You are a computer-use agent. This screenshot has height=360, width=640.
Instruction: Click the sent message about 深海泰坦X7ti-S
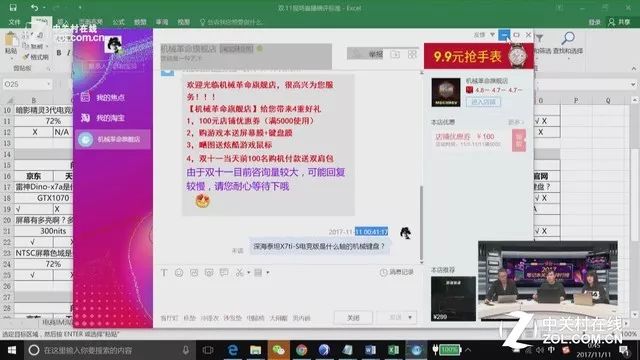pos(319,247)
